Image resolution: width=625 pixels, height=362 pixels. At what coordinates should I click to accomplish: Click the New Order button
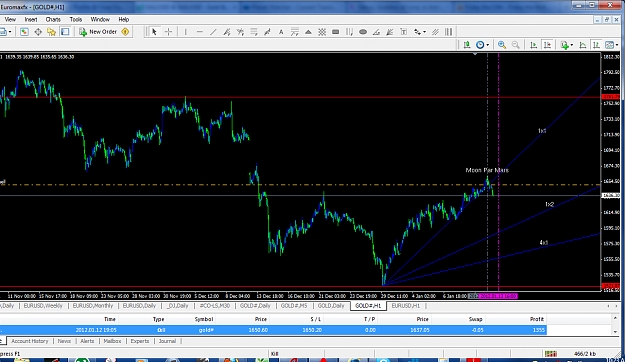tap(98, 32)
